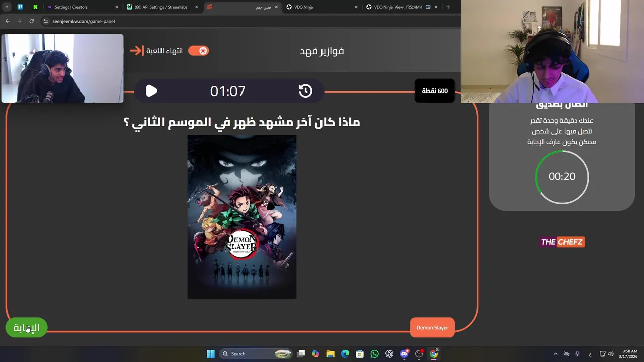Image resolution: width=644 pixels, height=362 pixels.
Task: Close the API Settings / Streamlabs tab
Action: click(196, 7)
